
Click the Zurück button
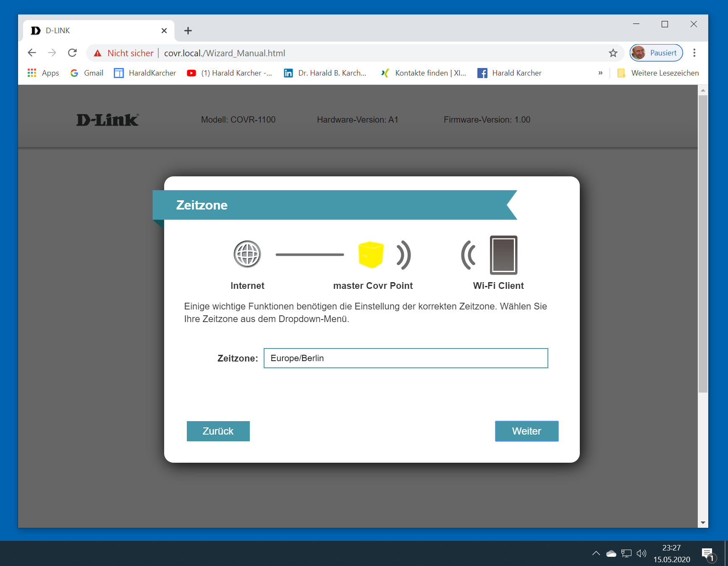218,431
